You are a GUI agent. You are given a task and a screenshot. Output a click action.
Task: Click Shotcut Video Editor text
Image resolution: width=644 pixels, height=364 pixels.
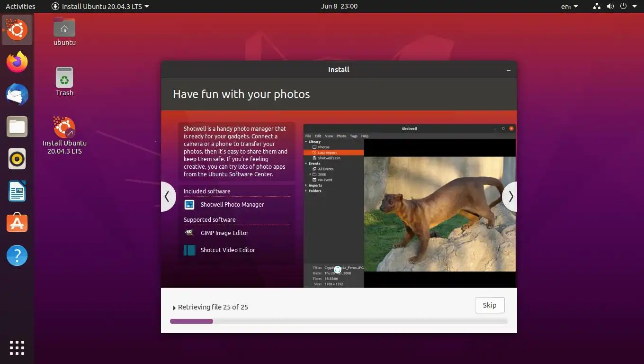point(228,250)
